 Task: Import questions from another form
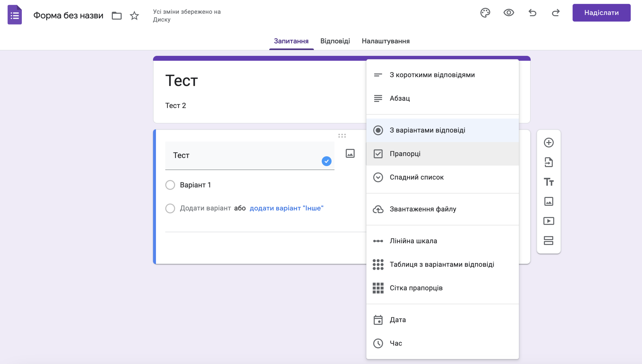549,162
